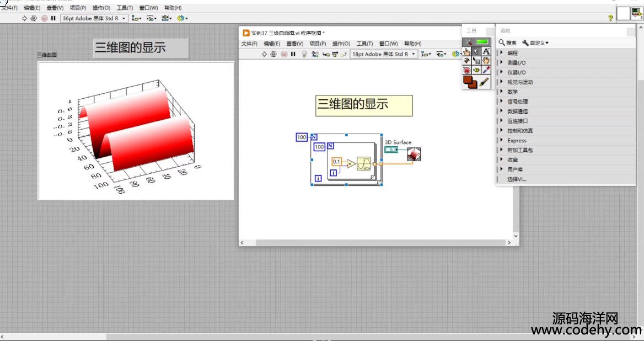Pause execution in block diagram toolbar
This screenshot has width=644, height=341.
click(293, 54)
